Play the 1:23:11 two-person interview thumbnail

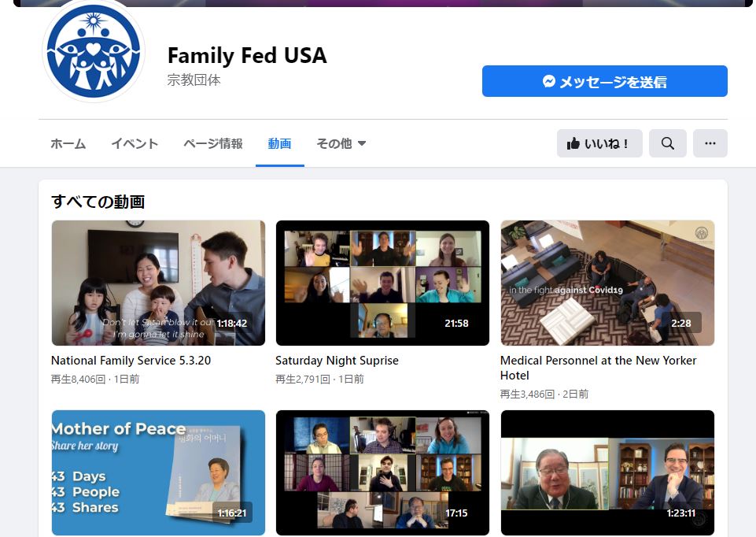point(607,473)
